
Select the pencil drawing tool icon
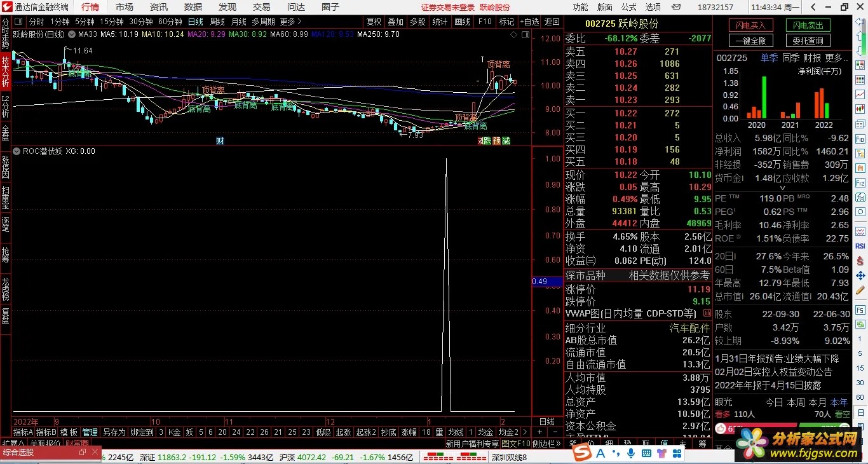pos(860,290)
